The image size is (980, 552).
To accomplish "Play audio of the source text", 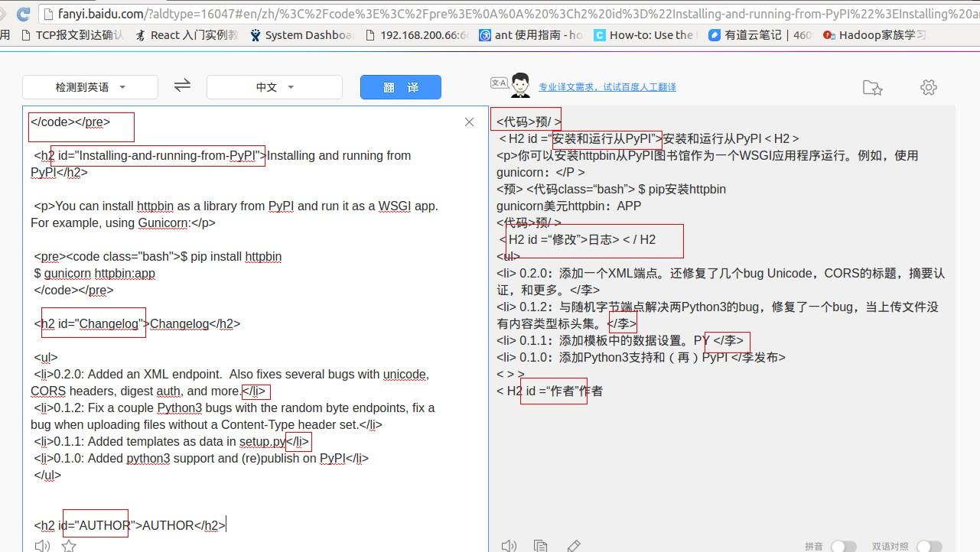I will [42, 545].
